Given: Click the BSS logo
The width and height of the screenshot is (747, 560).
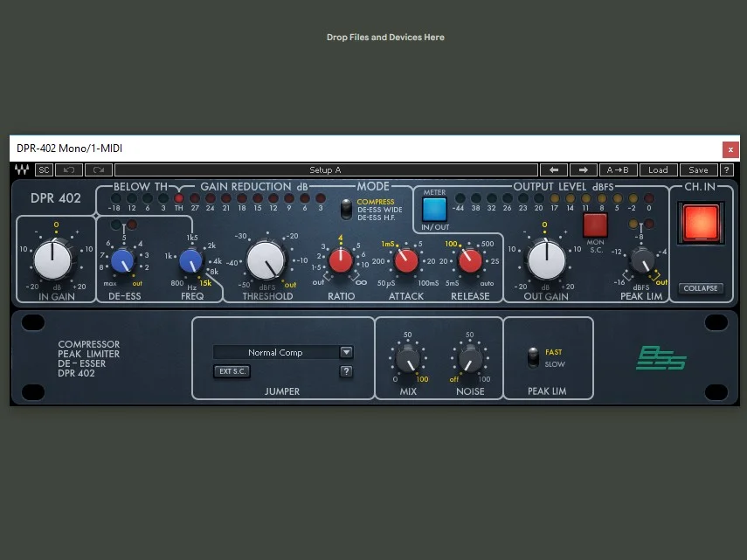Looking at the screenshot, I should point(661,358).
